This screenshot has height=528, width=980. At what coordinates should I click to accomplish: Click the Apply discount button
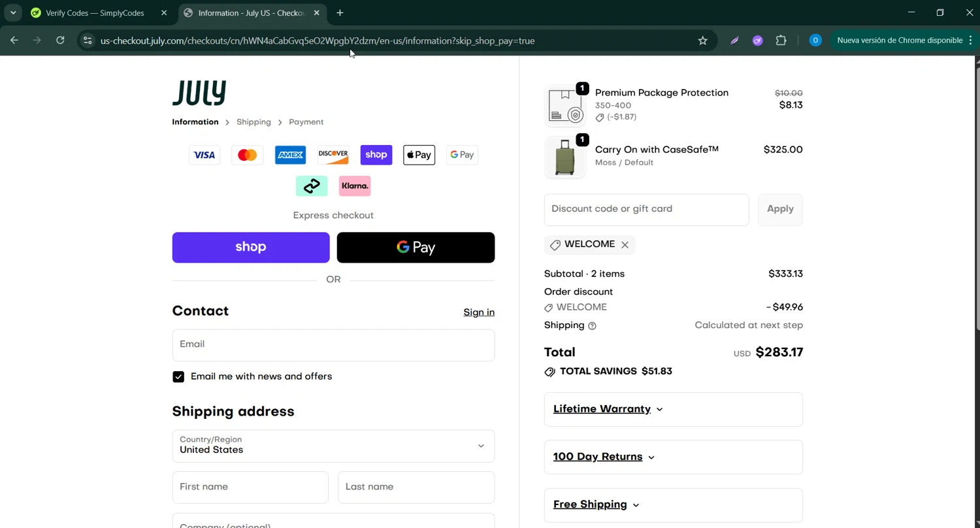(780, 210)
